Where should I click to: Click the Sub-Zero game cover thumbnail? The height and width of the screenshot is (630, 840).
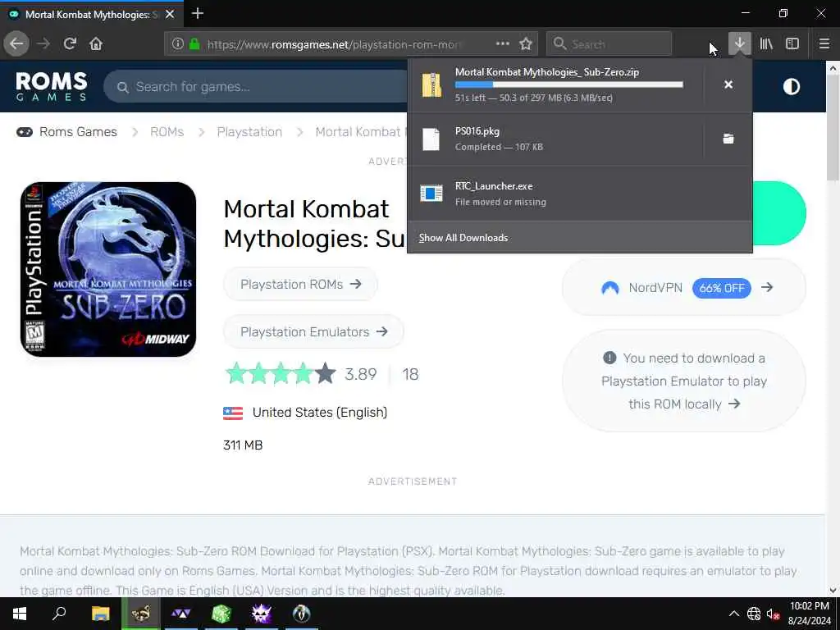click(x=108, y=269)
